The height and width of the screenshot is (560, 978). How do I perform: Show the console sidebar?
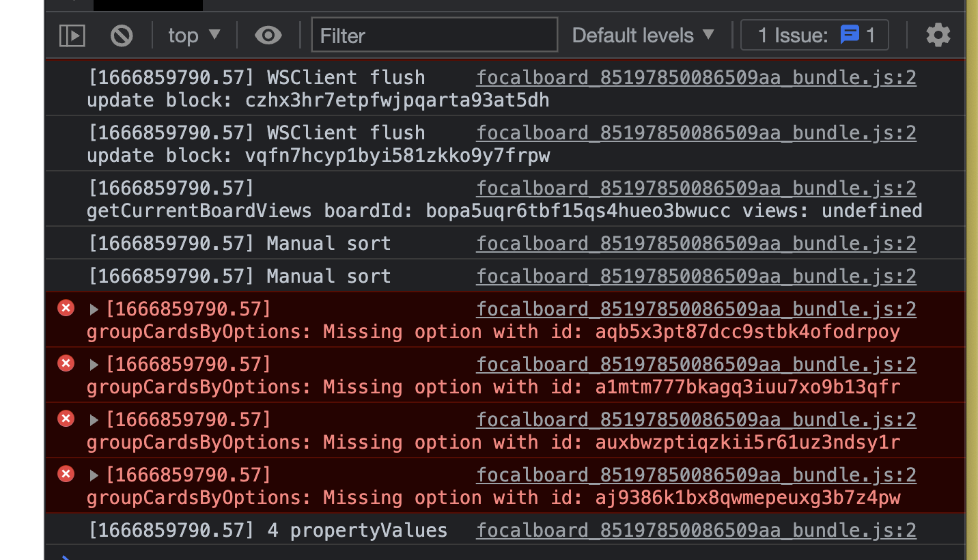[72, 35]
